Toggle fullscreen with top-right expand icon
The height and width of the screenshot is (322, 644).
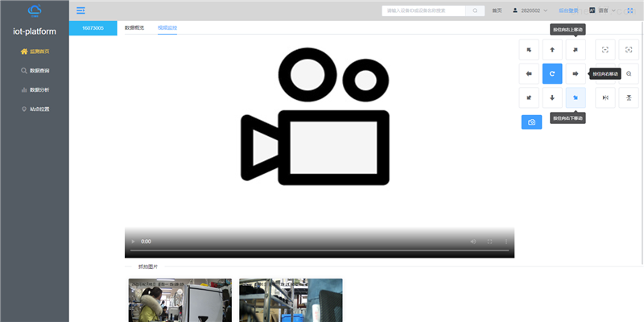[630, 10]
